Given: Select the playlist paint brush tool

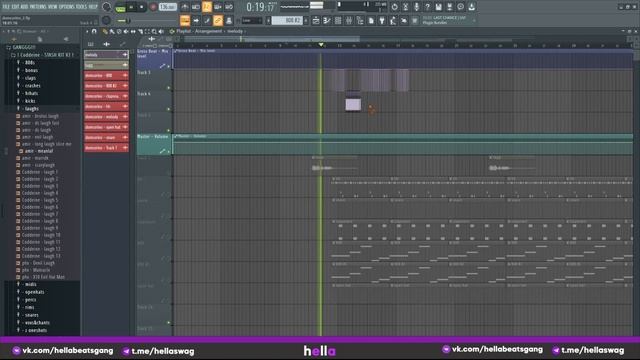Looking at the screenshot, I should tap(112, 31).
